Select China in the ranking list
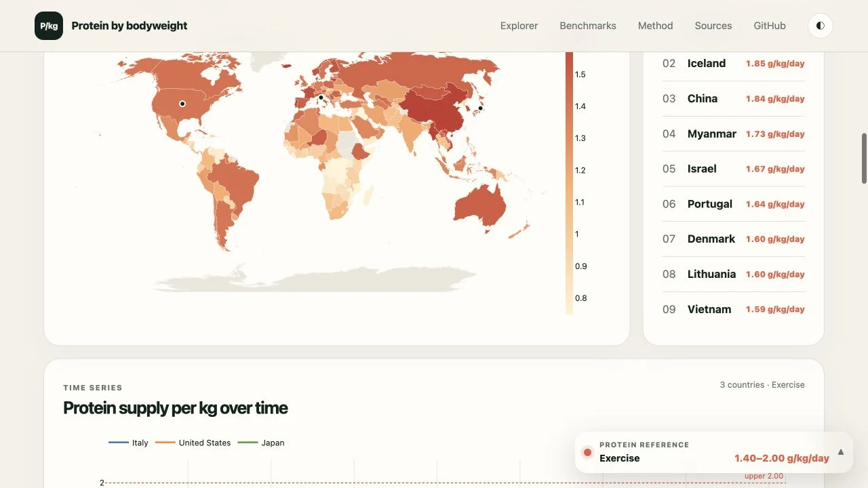The image size is (868, 488). [734, 99]
